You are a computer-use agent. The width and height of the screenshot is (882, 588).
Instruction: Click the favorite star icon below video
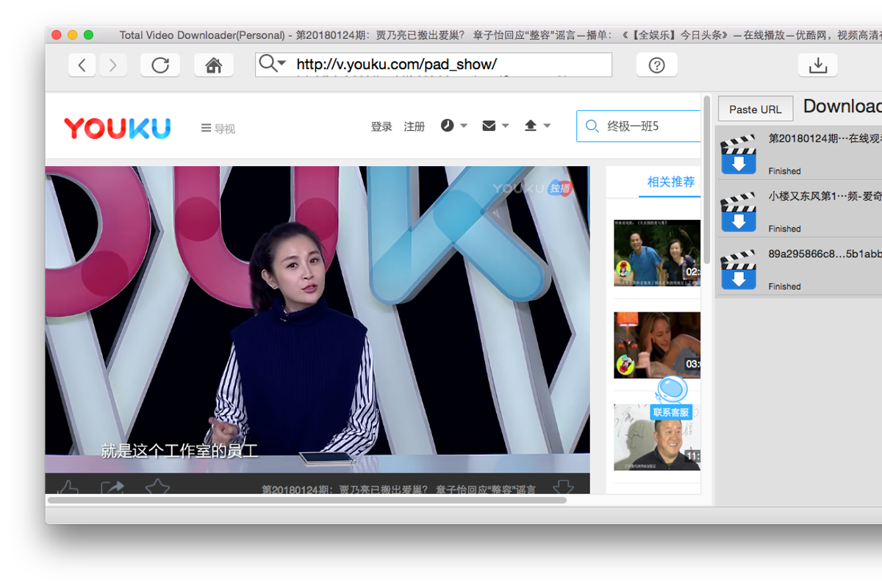(157, 487)
